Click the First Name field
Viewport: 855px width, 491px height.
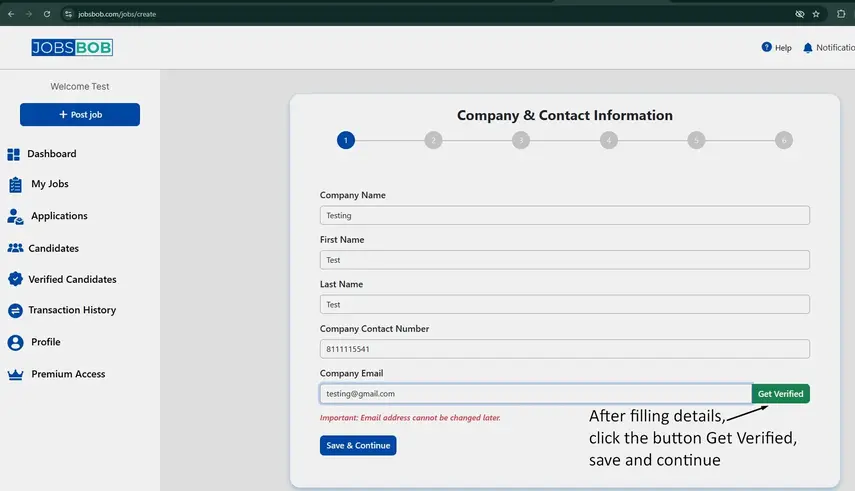coord(564,260)
